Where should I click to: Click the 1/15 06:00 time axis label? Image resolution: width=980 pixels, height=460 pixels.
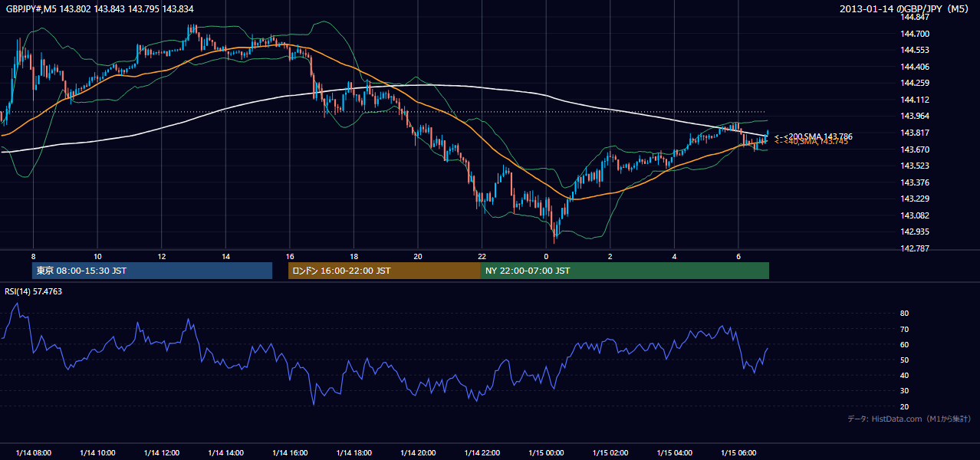[738, 453]
